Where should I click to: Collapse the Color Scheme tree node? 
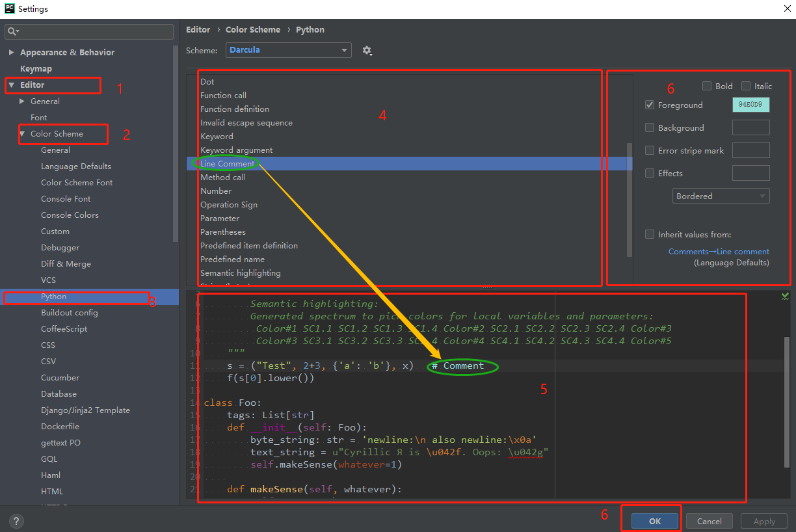[x=22, y=133]
